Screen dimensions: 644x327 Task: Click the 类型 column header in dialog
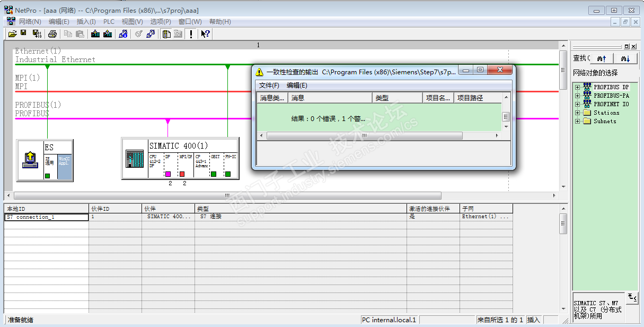pos(398,98)
